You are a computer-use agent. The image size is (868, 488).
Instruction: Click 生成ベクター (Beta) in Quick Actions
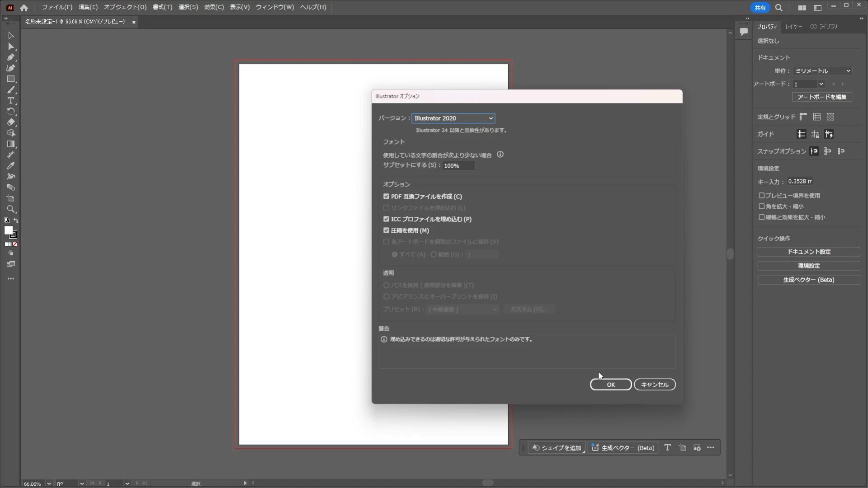click(809, 280)
